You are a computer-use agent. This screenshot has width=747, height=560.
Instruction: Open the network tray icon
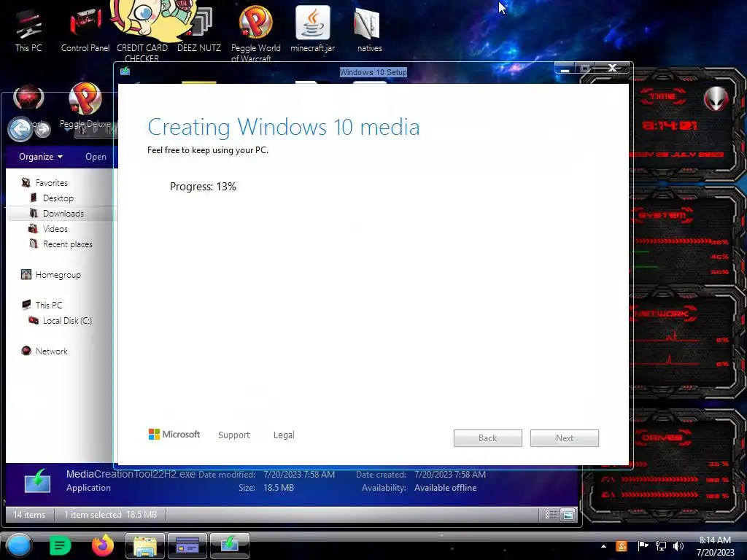(660, 546)
